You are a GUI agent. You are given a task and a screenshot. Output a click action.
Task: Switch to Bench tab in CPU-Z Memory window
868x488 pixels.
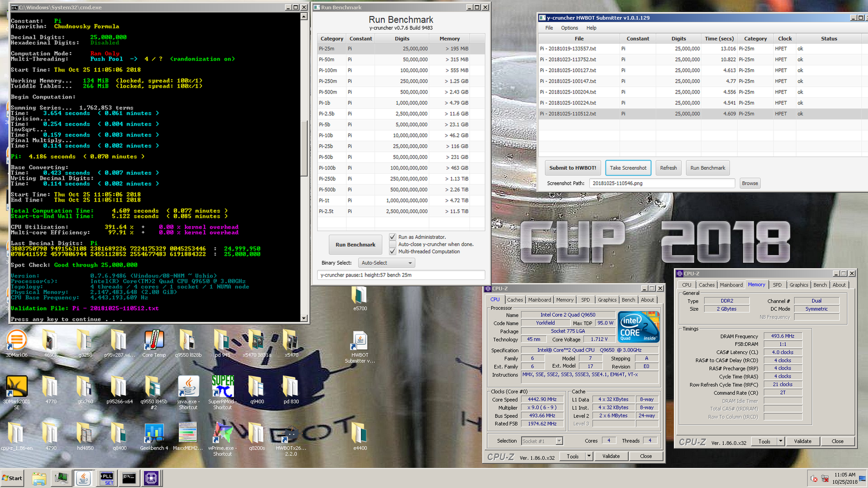[x=820, y=285]
